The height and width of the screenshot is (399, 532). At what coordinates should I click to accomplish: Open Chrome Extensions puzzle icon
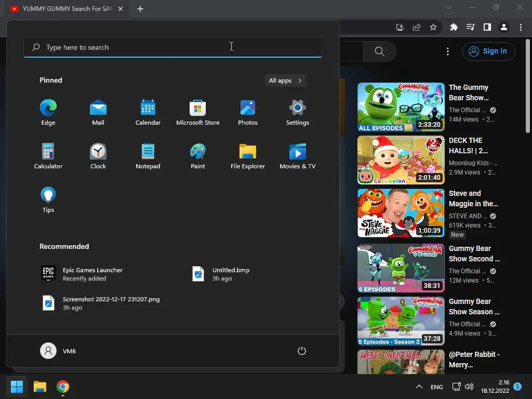click(454, 27)
